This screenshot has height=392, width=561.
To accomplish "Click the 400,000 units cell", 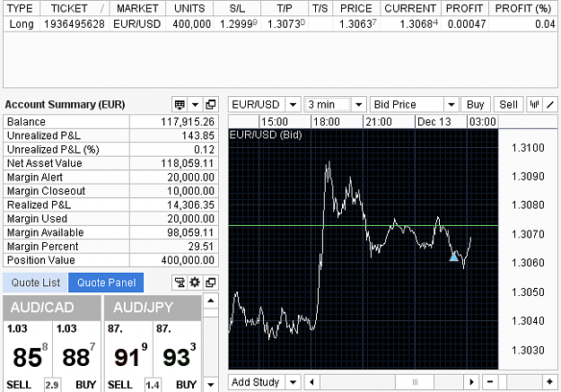I will (191, 24).
